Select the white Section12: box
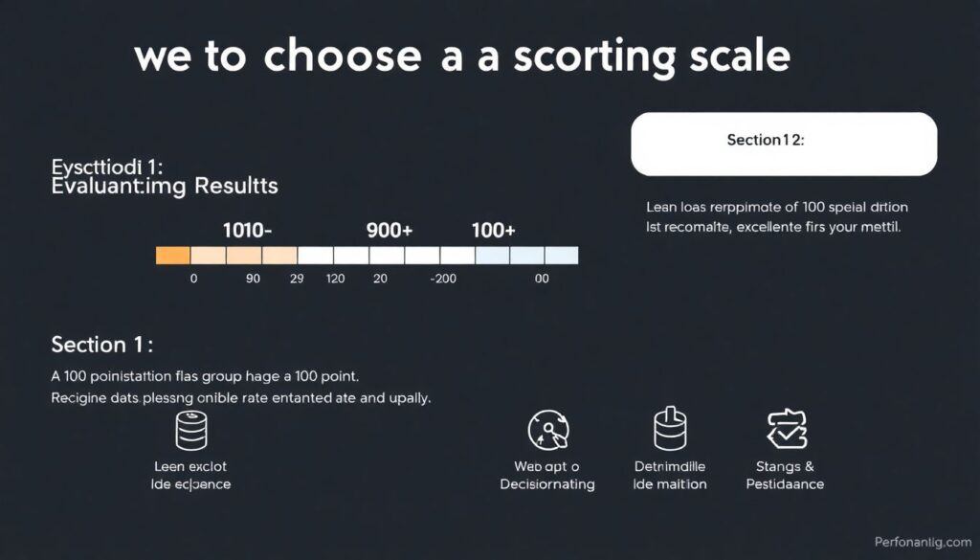 [784, 144]
